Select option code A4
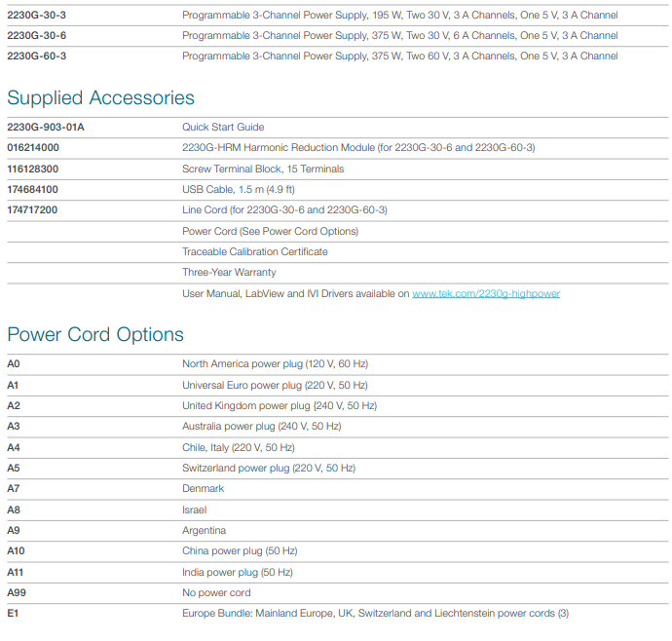 pyautogui.click(x=14, y=448)
